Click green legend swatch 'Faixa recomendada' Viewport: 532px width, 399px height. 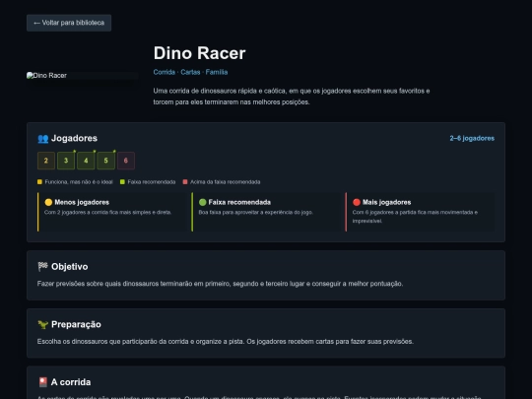coord(122,182)
